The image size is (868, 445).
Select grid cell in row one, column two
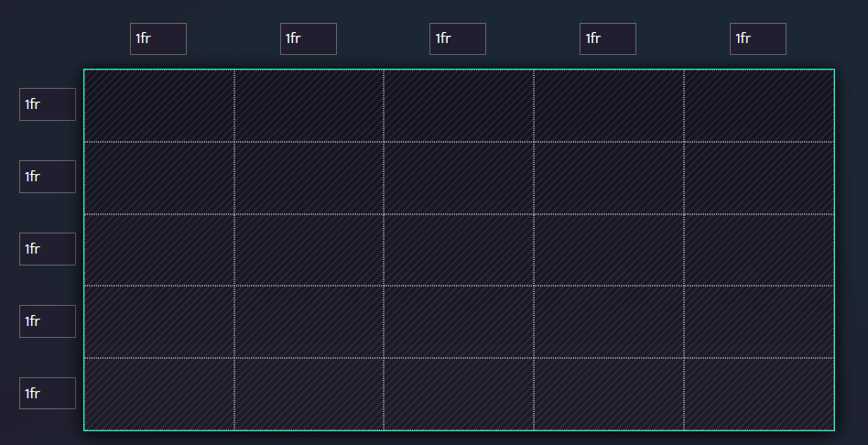(309, 105)
